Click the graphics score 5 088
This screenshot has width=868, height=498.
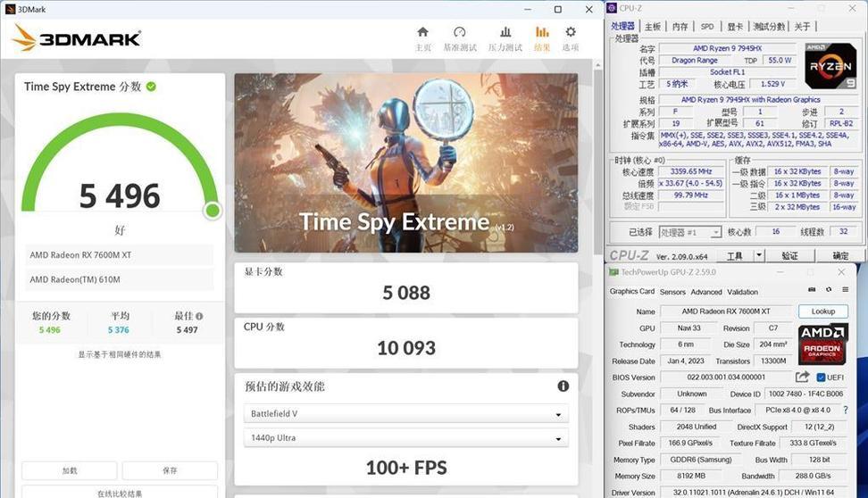[406, 292]
